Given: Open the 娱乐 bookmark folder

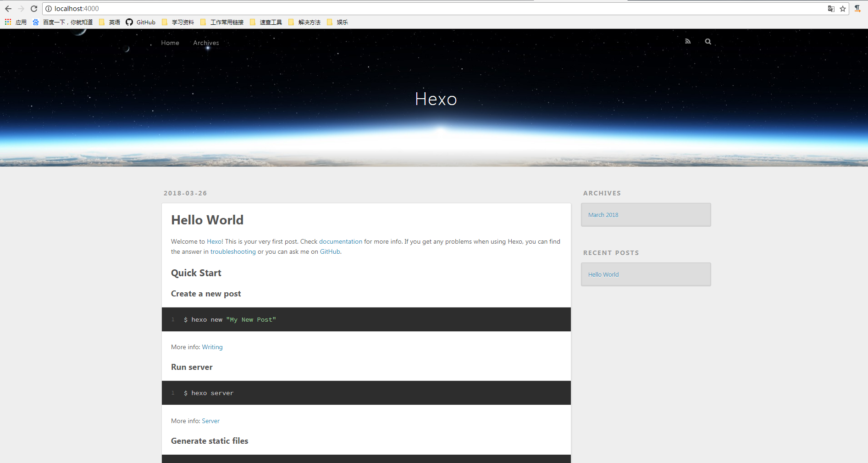Looking at the screenshot, I should coord(337,22).
